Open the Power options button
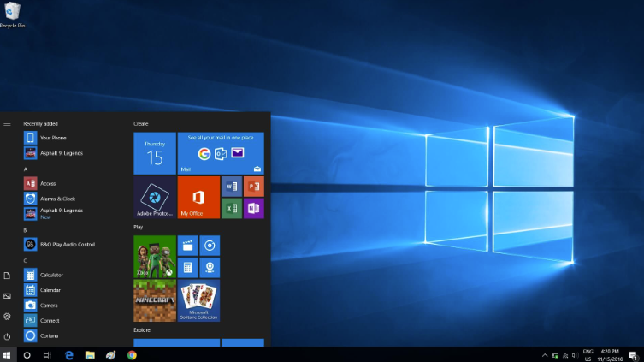 pyautogui.click(x=7, y=336)
